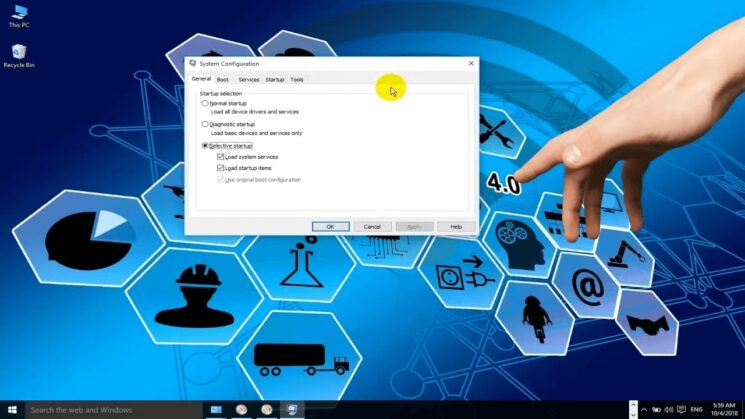Viewport: 745px width, 419px height.
Task: Click text 'Load basic devices and services only'
Action: tap(257, 133)
